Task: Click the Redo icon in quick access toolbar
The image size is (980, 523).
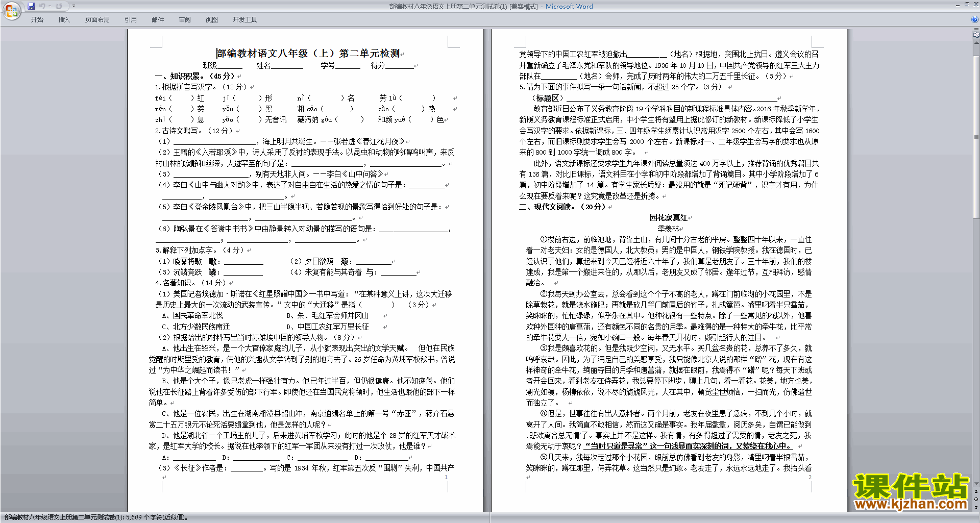Action: tap(59, 6)
